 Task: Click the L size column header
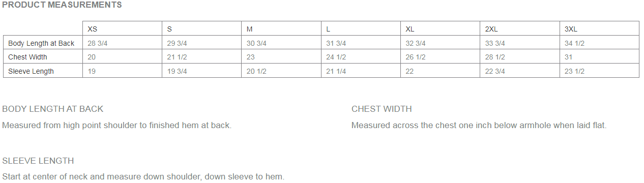tap(328, 29)
